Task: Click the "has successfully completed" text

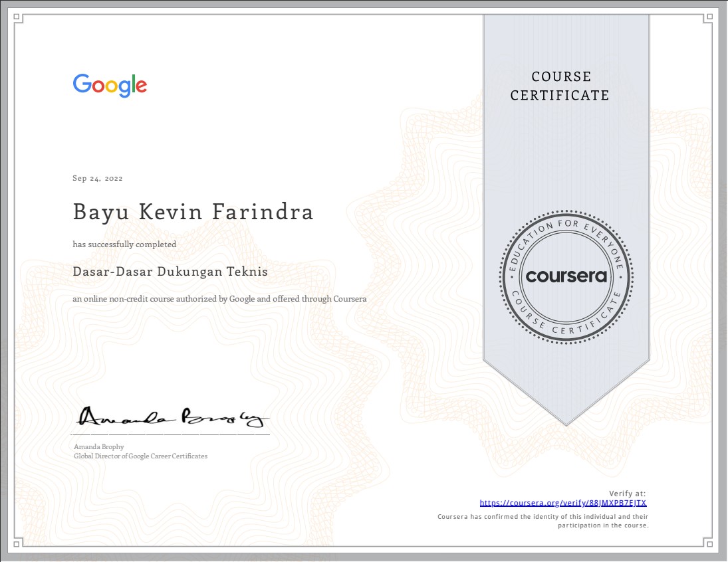Action: [124, 244]
